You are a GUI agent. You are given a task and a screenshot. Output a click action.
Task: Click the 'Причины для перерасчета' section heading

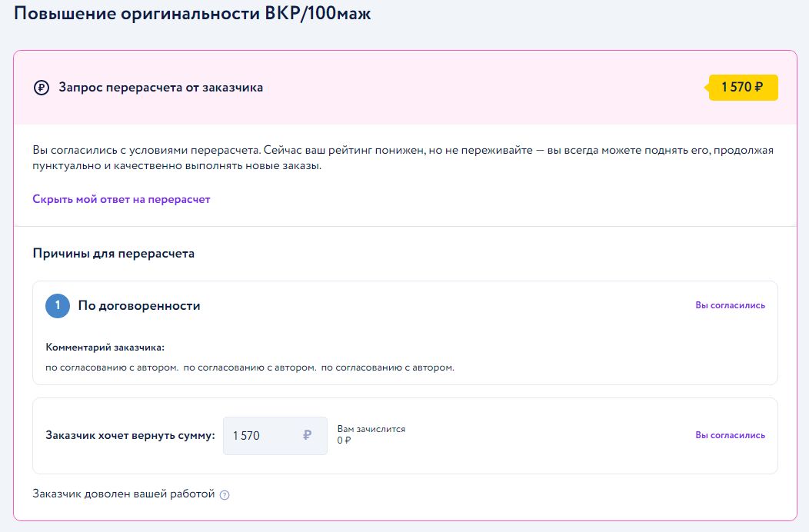tap(113, 254)
